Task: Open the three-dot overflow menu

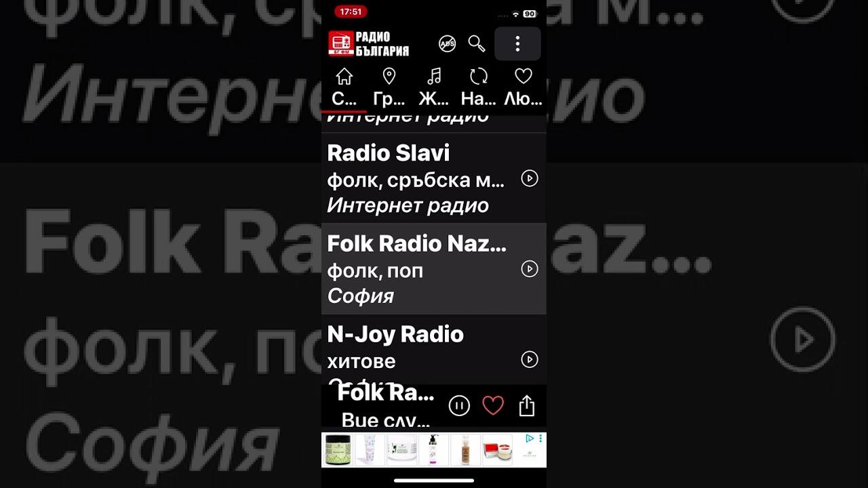Action: click(517, 44)
